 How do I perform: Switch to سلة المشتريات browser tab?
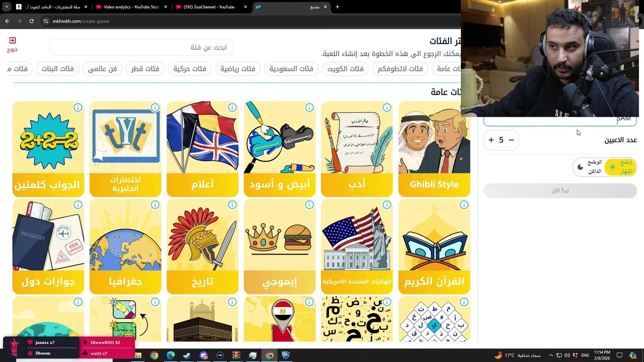tap(51, 7)
